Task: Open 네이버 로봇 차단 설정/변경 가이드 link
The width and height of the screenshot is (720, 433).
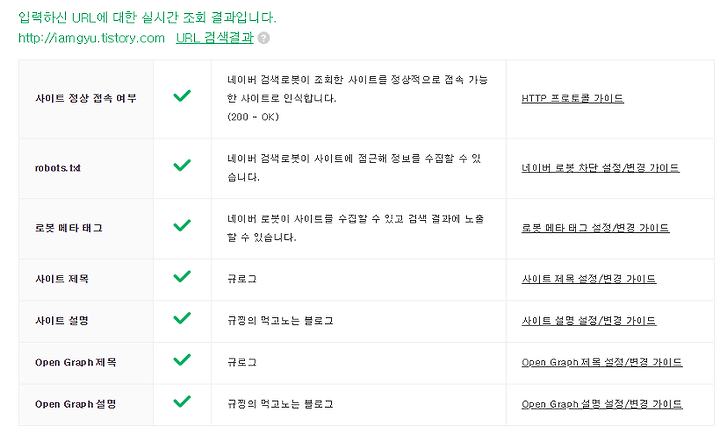Action: pos(600,168)
